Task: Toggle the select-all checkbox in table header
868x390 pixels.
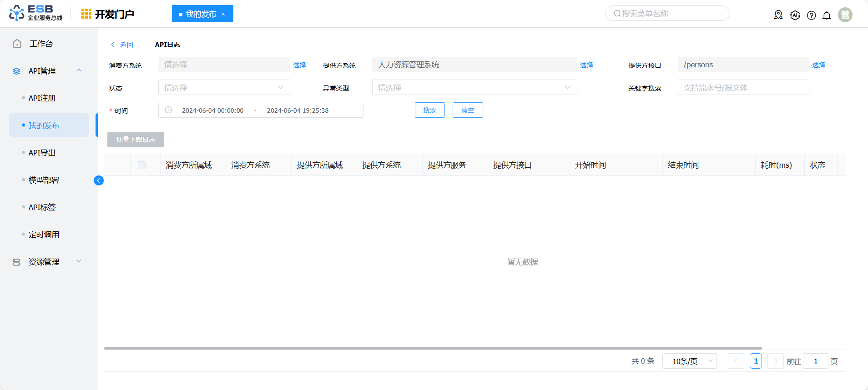Action: [x=141, y=165]
